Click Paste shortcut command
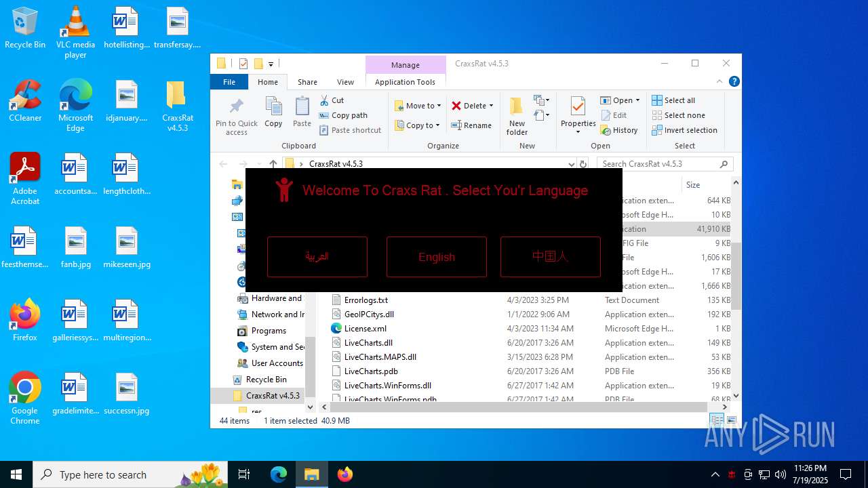The image size is (868, 488). [350, 130]
